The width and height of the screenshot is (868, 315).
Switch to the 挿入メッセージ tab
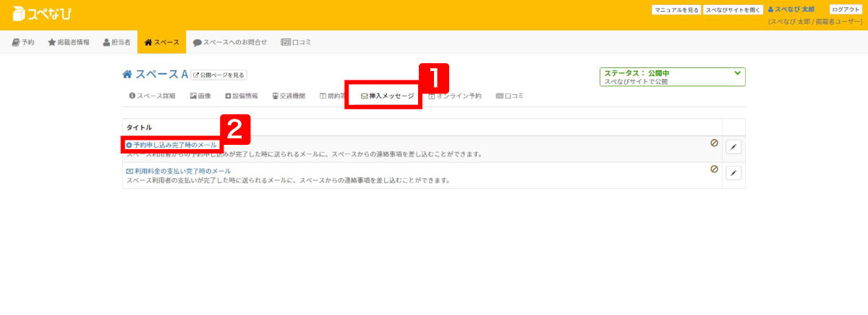coord(388,96)
